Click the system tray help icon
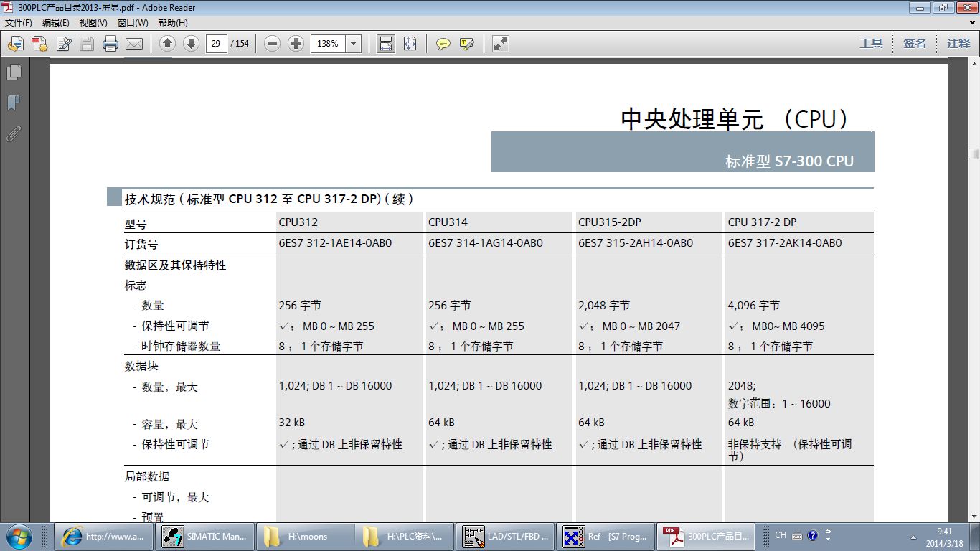This screenshot has width=980, height=551. pos(812,535)
